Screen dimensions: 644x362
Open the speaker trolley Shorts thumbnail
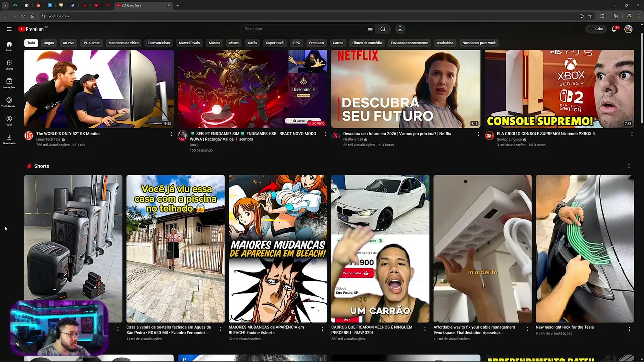73,249
